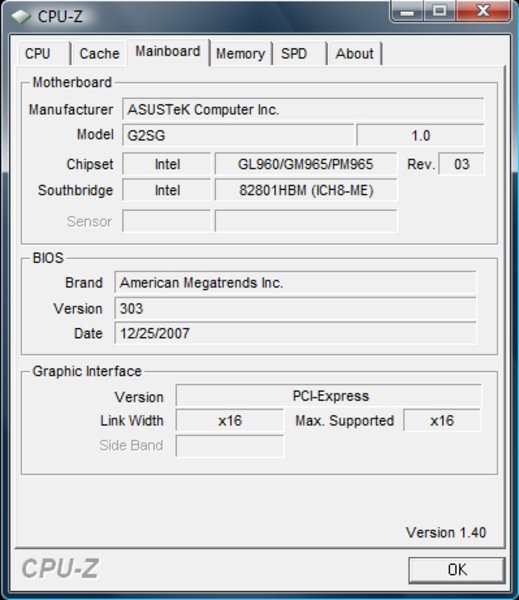
Task: Select the Mainboard tab
Action: pyautogui.click(x=168, y=52)
